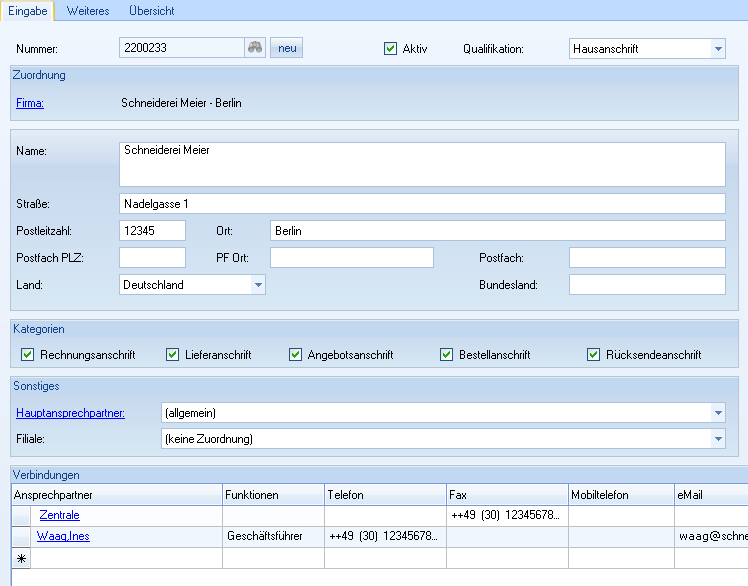Click the binoculars search icon beside Nummer

pos(255,48)
